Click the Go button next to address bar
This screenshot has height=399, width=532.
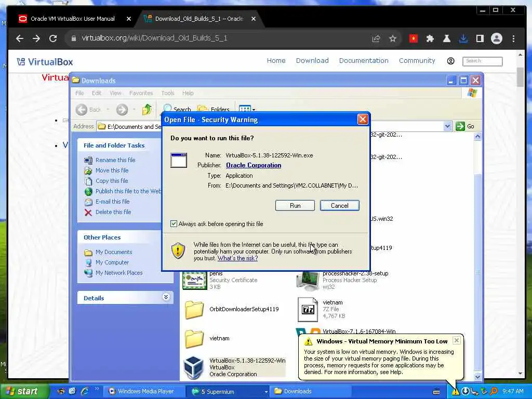pyautogui.click(x=465, y=126)
